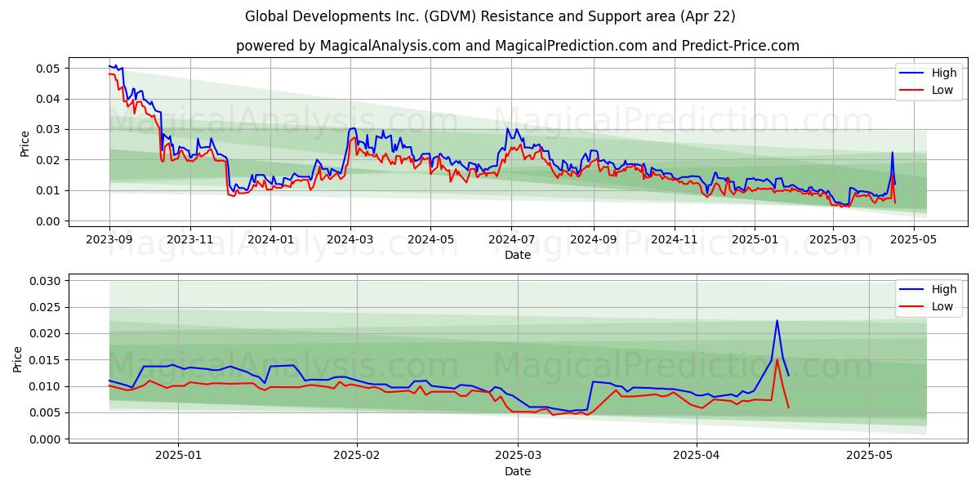Click the top chart 'Price' axis label

(24, 143)
